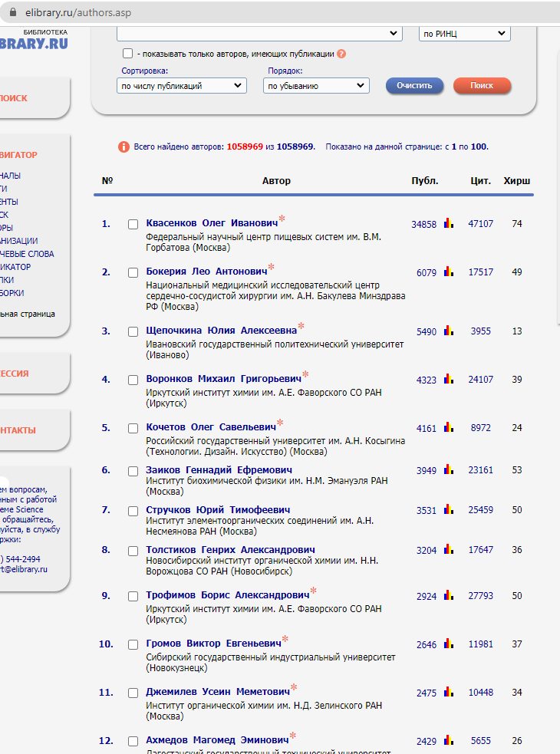Open publication stats chart for Бокерия
Viewport: 560px width, 754px height.
click(x=449, y=272)
